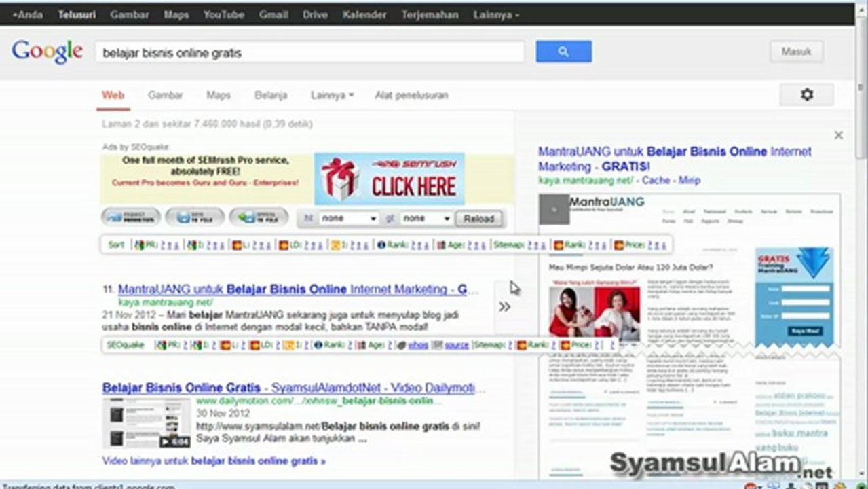Open Drive in top bar
The image size is (868, 489).
pyautogui.click(x=315, y=14)
